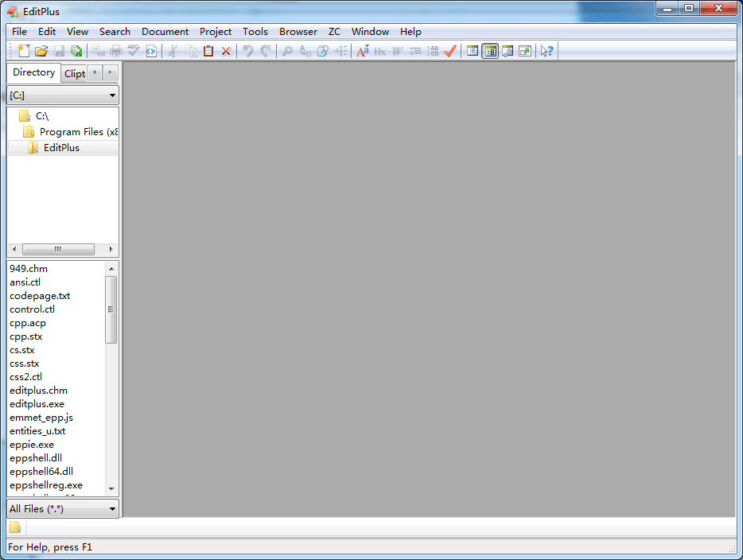Viewport: 743px width, 560px height.
Task: Click the Undo arrow icon
Action: pos(248,51)
